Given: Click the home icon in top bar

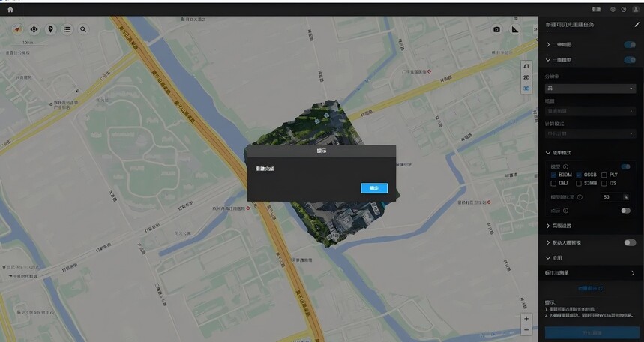Looking at the screenshot, I should [x=10, y=10].
